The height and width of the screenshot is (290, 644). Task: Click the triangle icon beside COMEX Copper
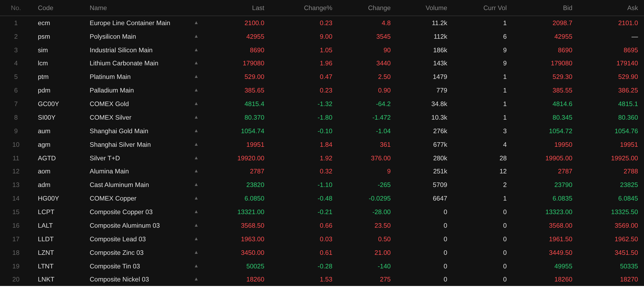(196, 198)
